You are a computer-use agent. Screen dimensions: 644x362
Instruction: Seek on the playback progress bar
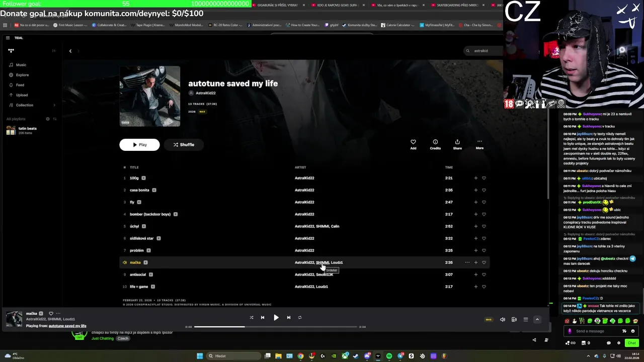coord(276,327)
